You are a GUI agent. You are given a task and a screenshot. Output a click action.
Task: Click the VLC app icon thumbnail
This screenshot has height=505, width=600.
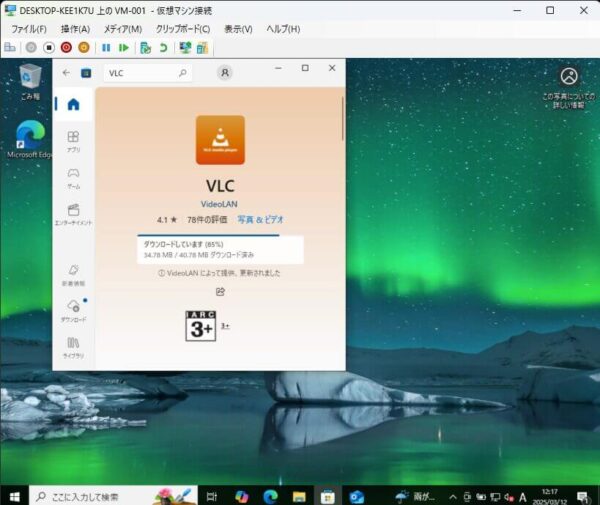coord(220,140)
